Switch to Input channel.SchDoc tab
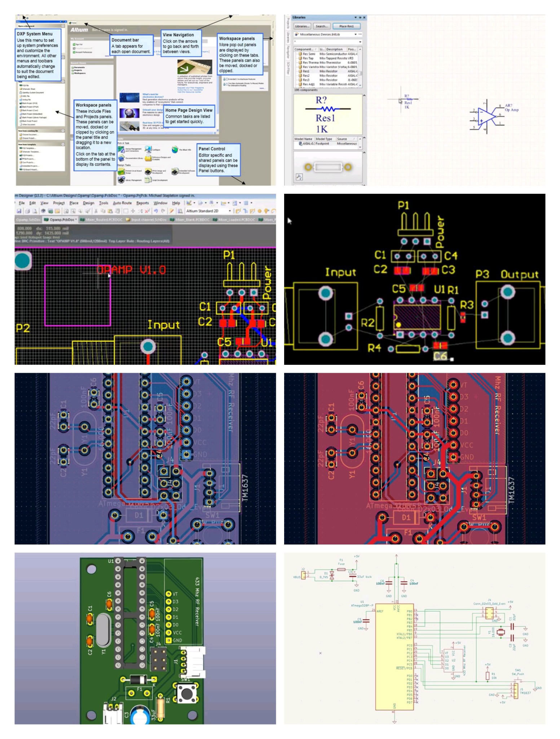The image size is (560, 739). pos(146,220)
